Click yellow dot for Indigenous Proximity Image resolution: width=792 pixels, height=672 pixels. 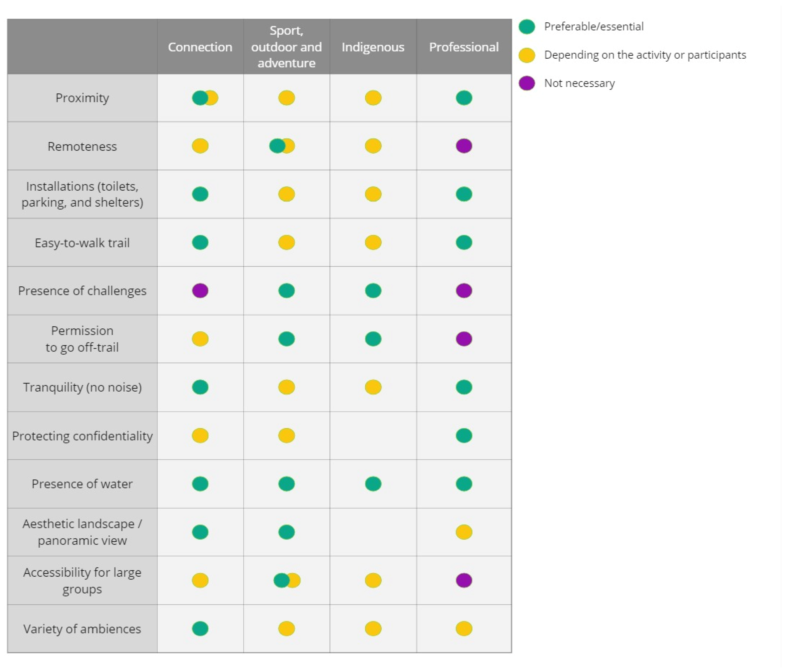pos(373,98)
